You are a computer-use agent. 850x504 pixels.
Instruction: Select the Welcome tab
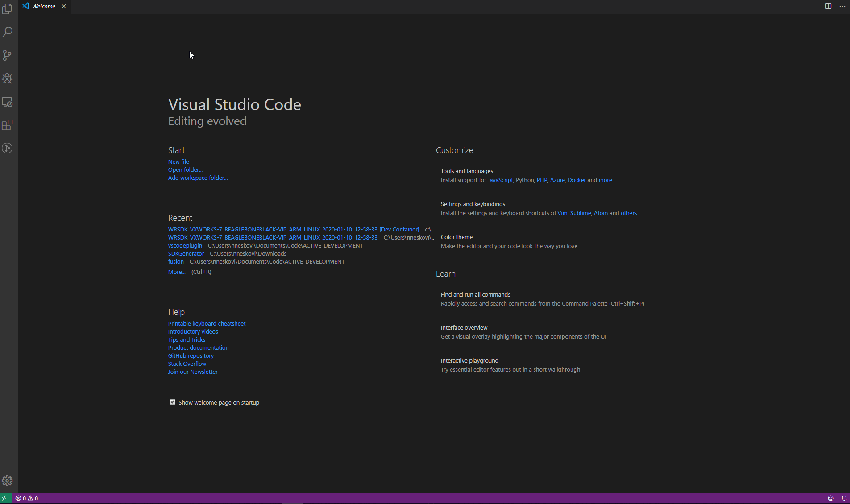click(x=44, y=6)
